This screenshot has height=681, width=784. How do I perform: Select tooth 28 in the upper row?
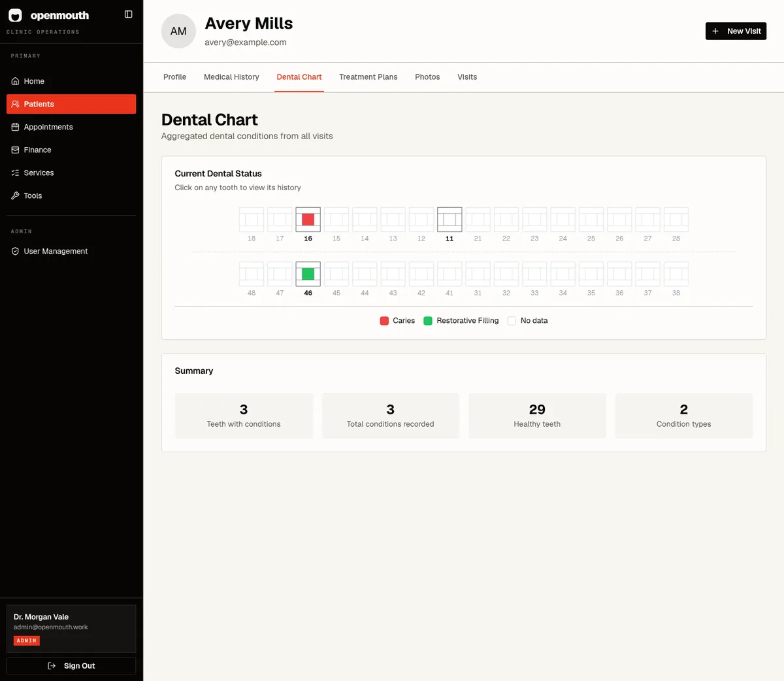click(x=676, y=220)
